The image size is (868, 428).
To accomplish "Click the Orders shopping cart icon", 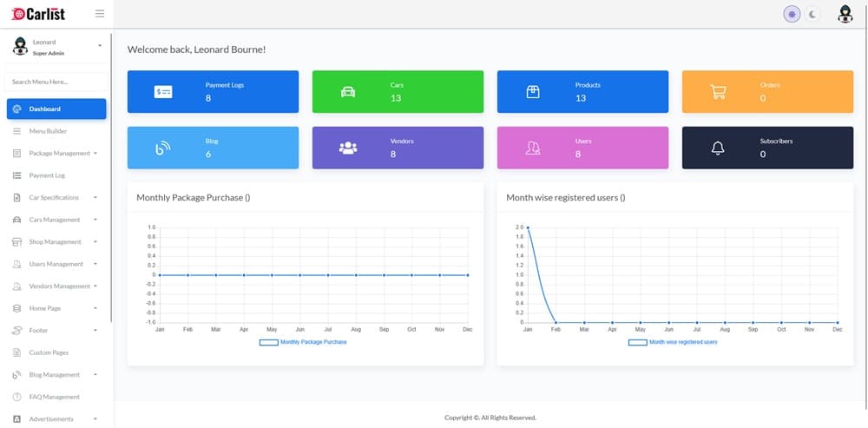I will coord(718,92).
